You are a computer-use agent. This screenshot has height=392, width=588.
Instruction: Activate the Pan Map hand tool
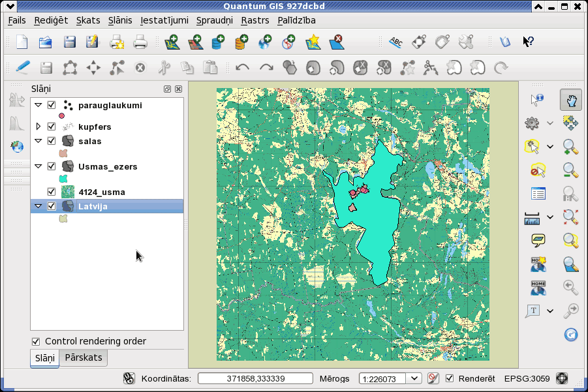(571, 100)
